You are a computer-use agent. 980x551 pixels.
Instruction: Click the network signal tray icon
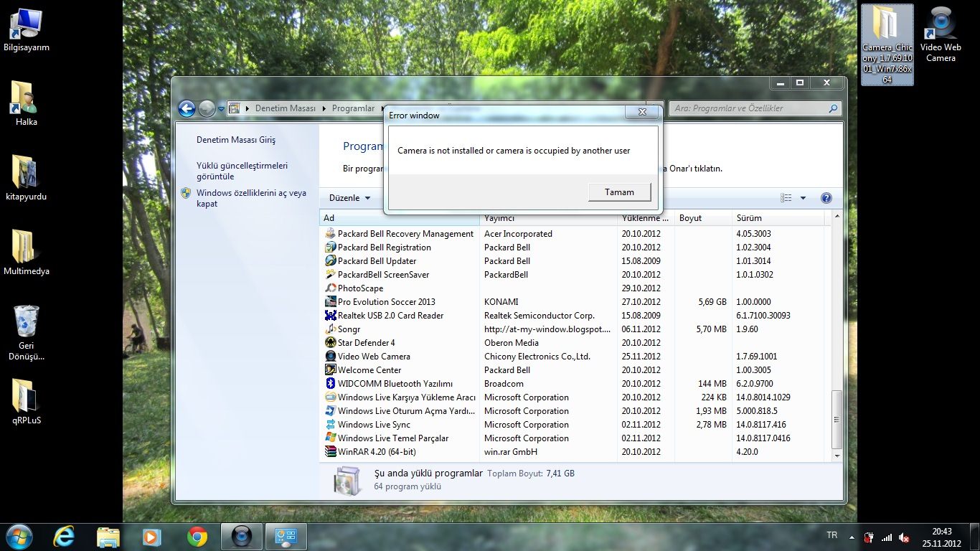pos(887,537)
